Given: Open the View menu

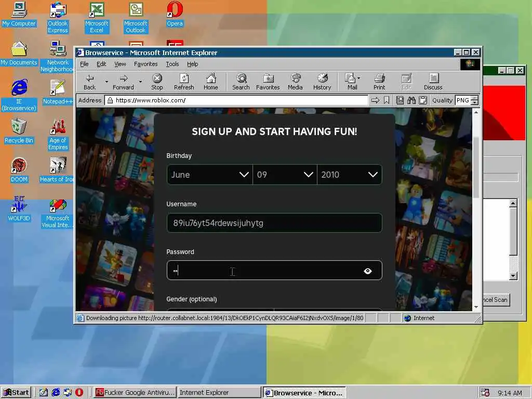Looking at the screenshot, I should [120, 64].
